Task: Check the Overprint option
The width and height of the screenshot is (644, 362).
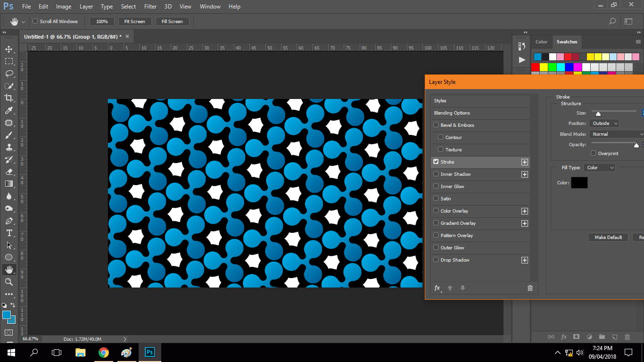Action: [x=594, y=153]
